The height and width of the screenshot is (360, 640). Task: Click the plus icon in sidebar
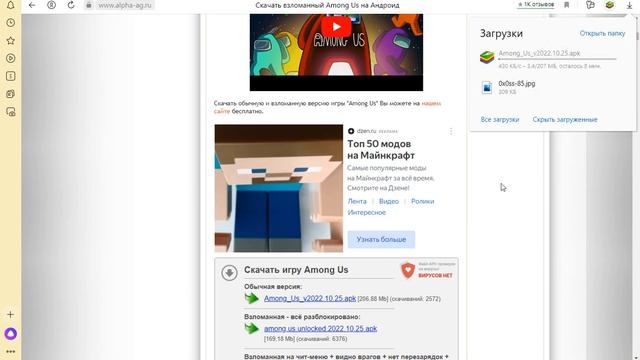(11, 315)
